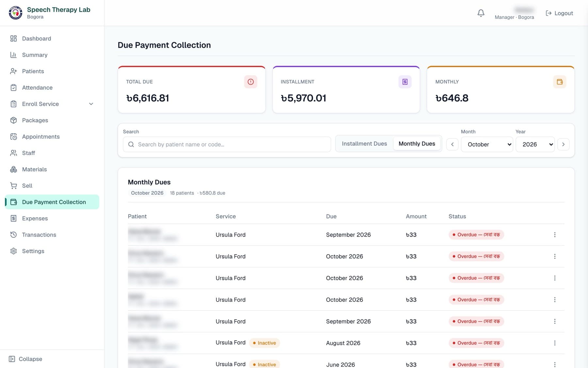The height and width of the screenshot is (368, 588).
Task: Collapse the sidebar
Action: tap(25, 359)
